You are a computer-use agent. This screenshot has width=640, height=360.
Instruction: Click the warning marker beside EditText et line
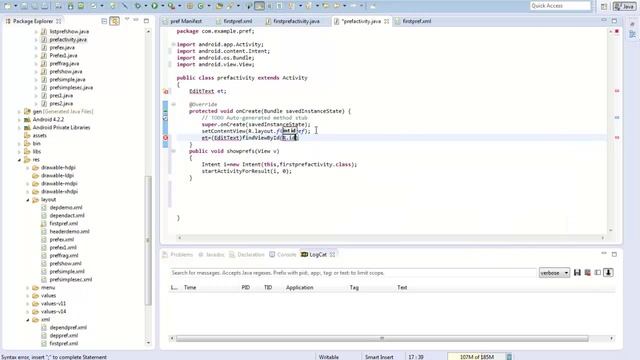(x=165, y=91)
